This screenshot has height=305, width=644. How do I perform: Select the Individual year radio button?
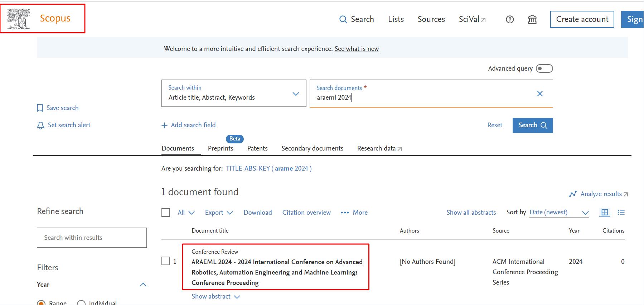81,303
